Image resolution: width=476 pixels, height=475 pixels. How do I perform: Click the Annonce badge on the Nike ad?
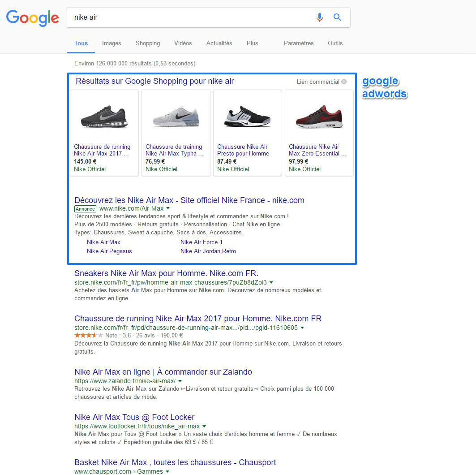[x=85, y=209]
